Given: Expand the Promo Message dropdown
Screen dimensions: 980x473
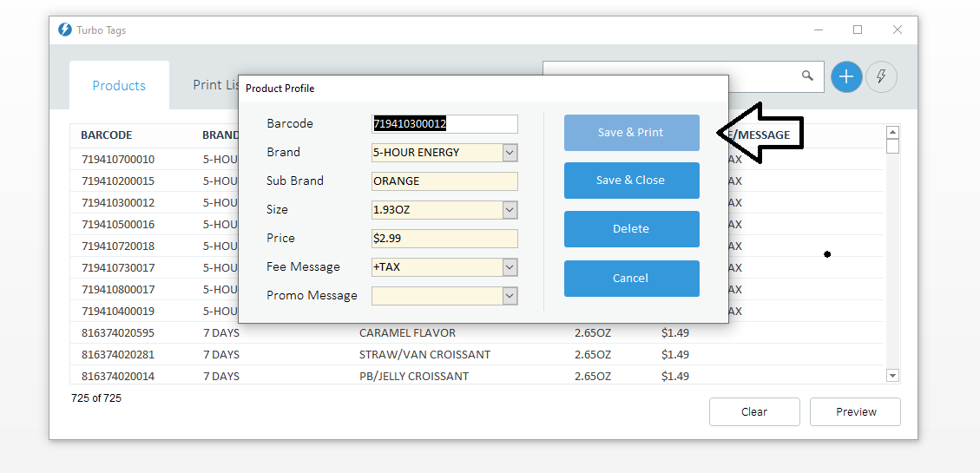Looking at the screenshot, I should [x=510, y=296].
